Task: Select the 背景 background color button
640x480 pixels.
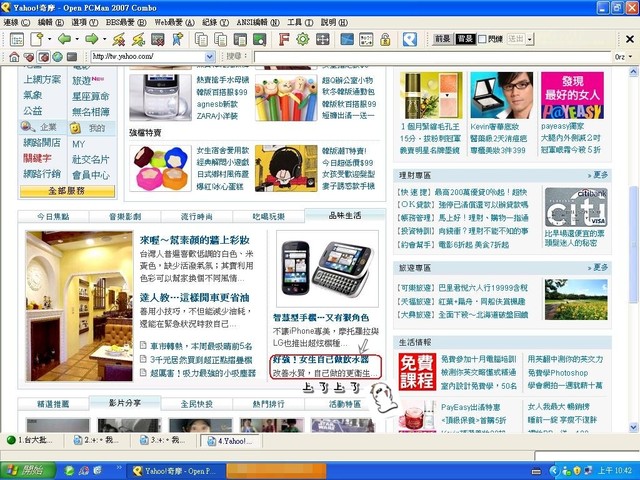Action: 465,39
